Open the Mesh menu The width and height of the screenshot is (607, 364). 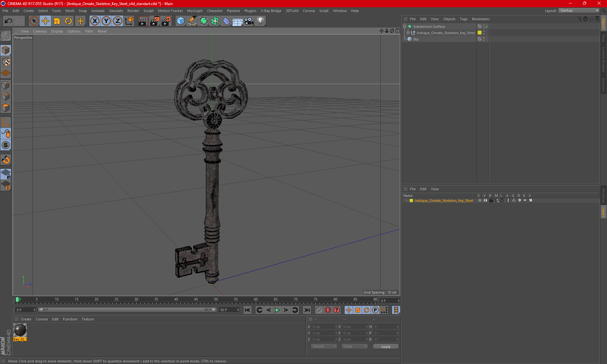(70, 11)
